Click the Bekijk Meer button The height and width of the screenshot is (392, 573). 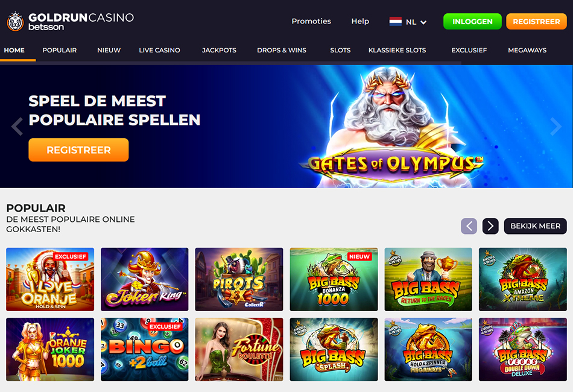536,226
